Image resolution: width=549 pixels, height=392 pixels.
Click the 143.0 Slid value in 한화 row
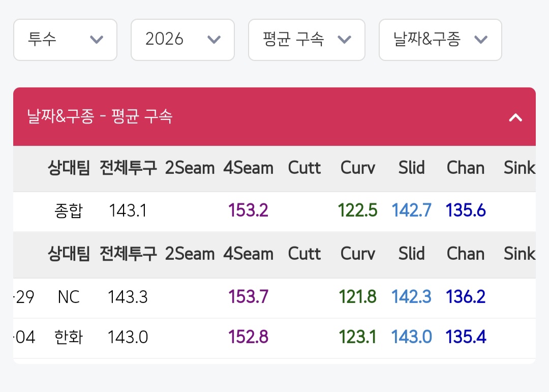(x=411, y=337)
